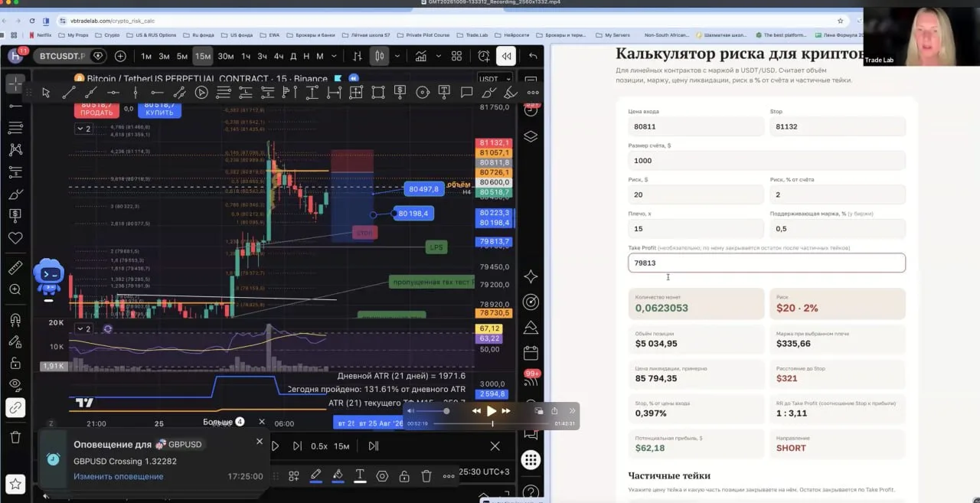Expand the timeframe list chevron
The width and height of the screenshot is (980, 503).
click(x=333, y=56)
